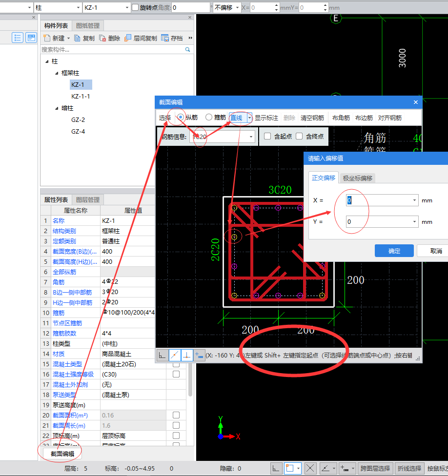Click the 层间复制 inter-floor copy icon
Viewport: 448px width, 476px height.
pyautogui.click(x=128, y=38)
